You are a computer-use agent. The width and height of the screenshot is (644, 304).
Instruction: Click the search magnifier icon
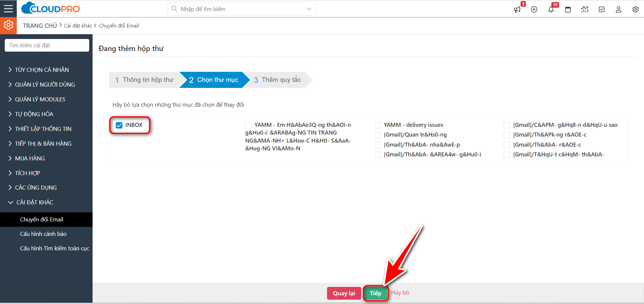pos(174,9)
